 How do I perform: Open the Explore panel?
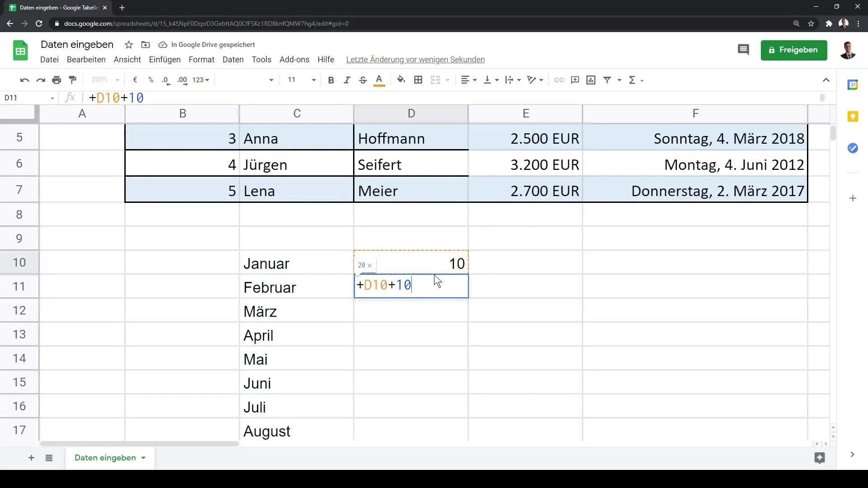pos(820,458)
